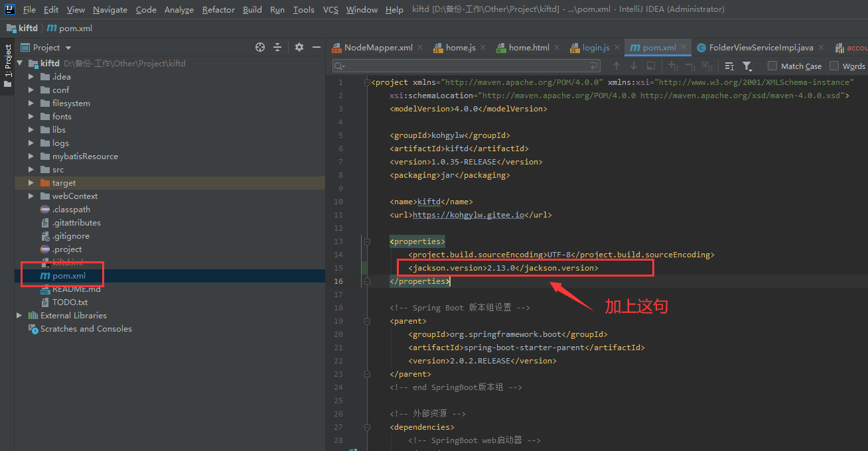Viewport: 868px width, 451px height.
Task: Open the Project view dropdown
Action: 46,47
